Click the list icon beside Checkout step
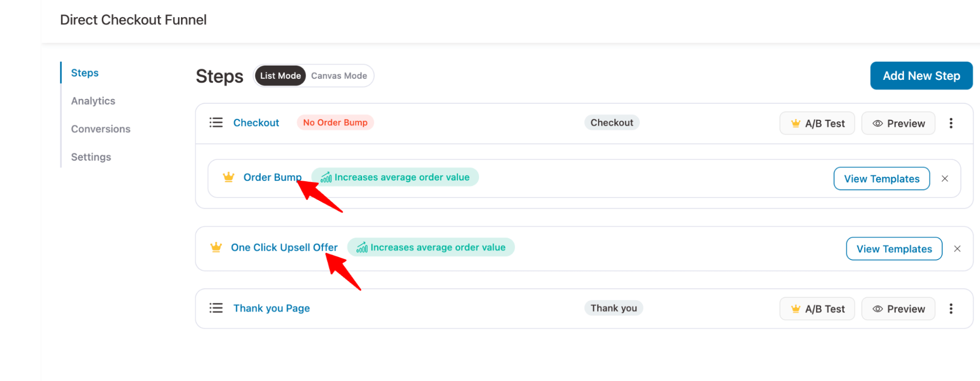980x381 pixels. [216, 122]
